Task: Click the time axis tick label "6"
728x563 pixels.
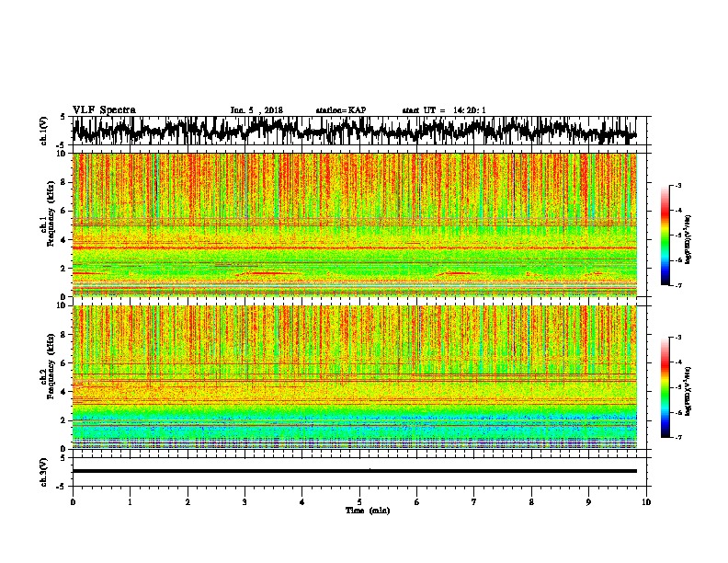Action: (417, 502)
